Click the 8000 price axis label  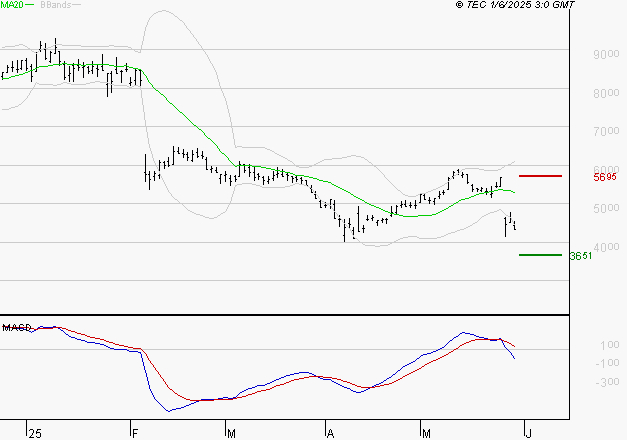point(606,93)
